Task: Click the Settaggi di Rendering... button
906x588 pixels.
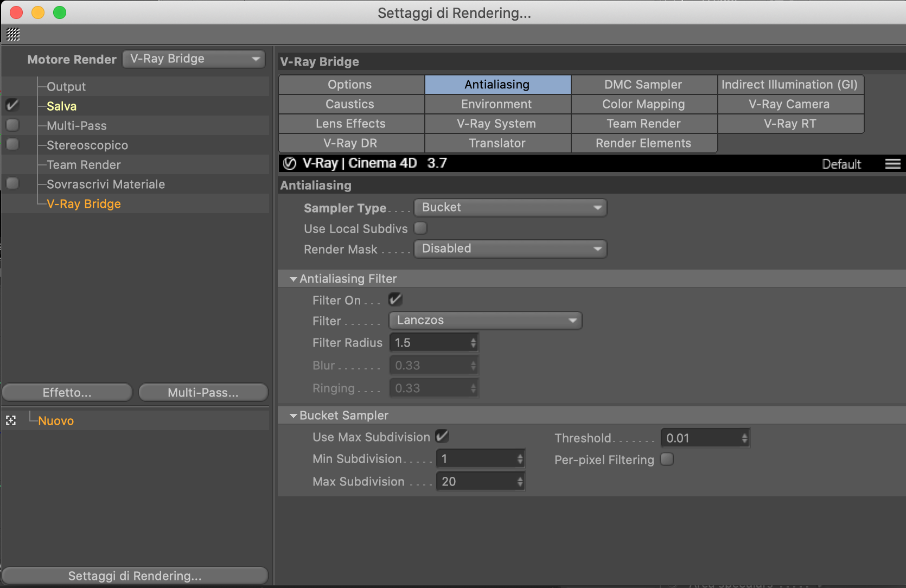Action: (135, 576)
